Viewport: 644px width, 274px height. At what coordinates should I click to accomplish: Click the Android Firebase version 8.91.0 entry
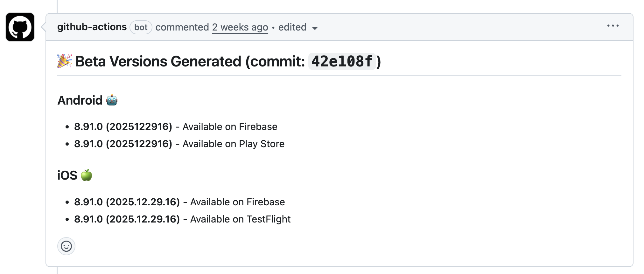click(x=123, y=127)
